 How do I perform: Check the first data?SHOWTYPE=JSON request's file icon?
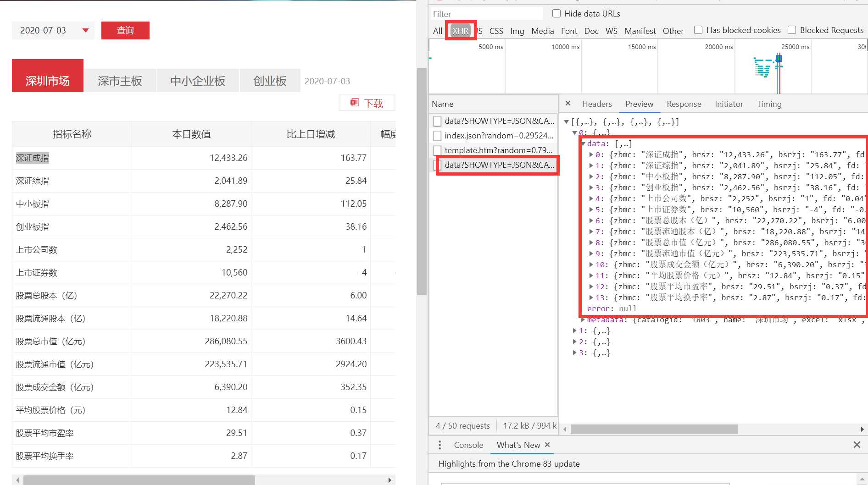coord(437,121)
